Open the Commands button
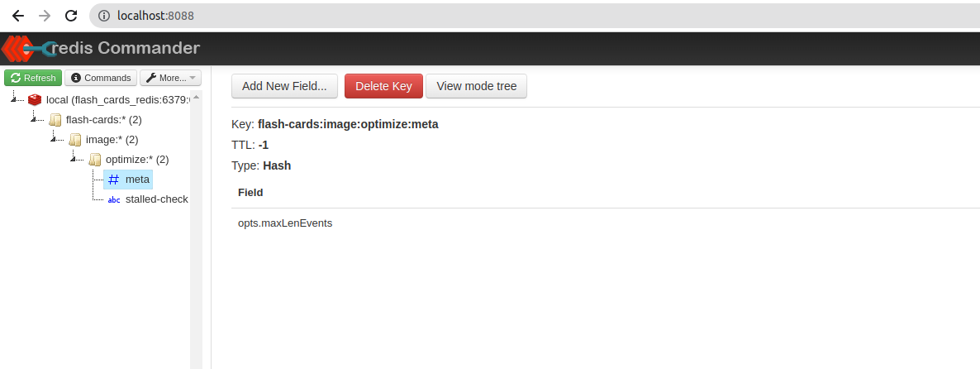The image size is (980, 369). (101, 78)
